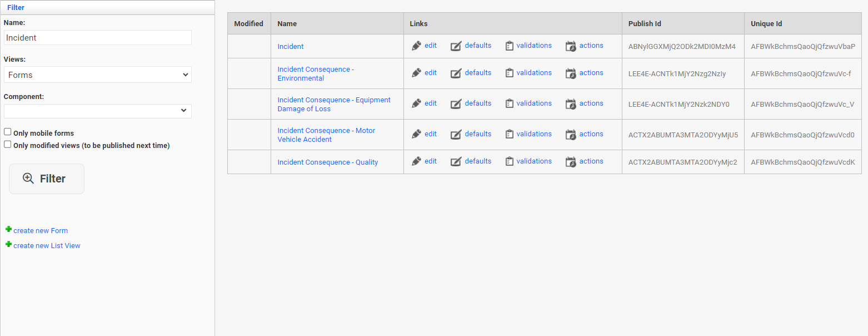Screen dimensions: 868x336
Task: Click the pencil edit icon for Incident
Action: [x=416, y=46]
